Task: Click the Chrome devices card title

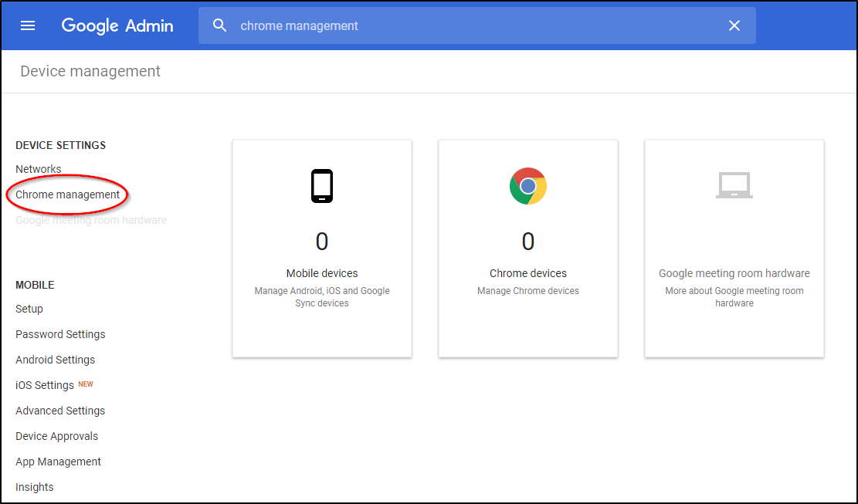Action: pyautogui.click(x=528, y=273)
